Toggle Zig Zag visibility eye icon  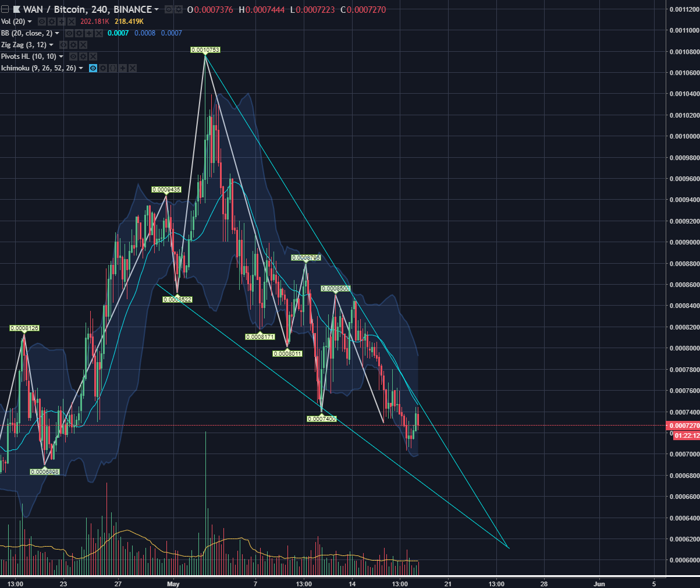63,44
